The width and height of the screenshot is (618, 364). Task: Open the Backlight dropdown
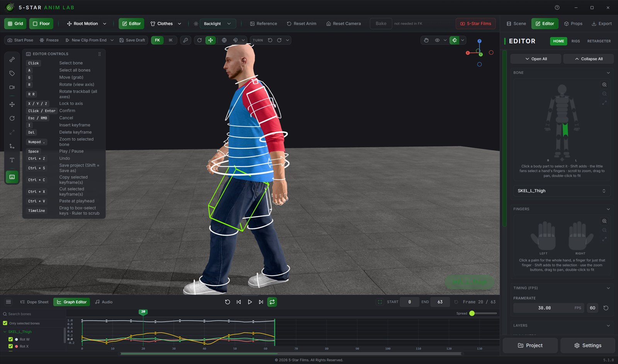(x=217, y=24)
